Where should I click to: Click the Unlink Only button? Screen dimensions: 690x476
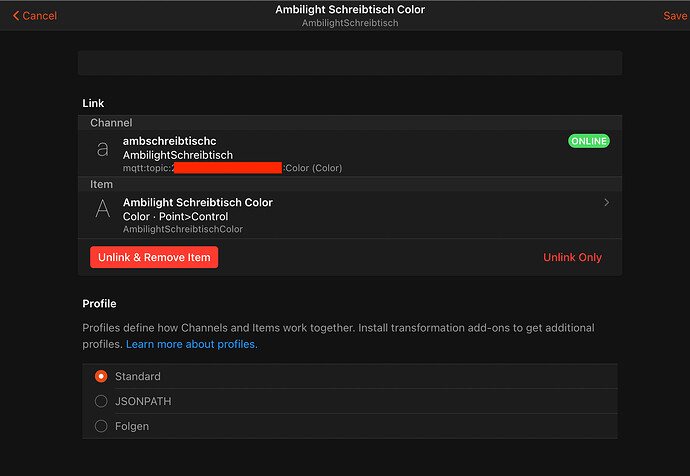click(x=572, y=257)
